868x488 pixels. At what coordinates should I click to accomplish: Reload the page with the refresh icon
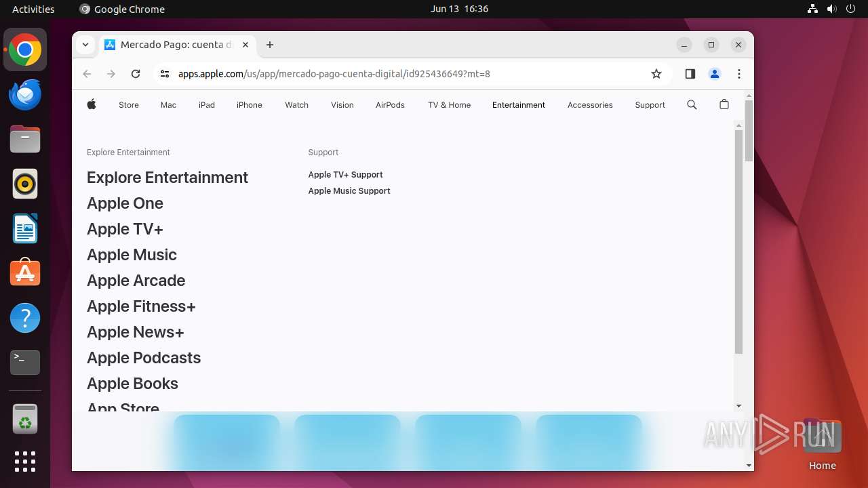[x=136, y=74]
